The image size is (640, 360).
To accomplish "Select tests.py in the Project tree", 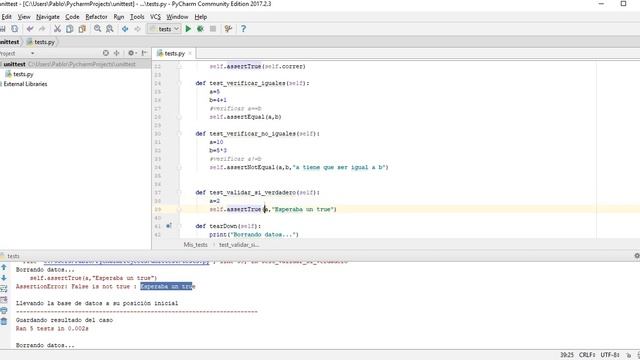I will (20, 74).
